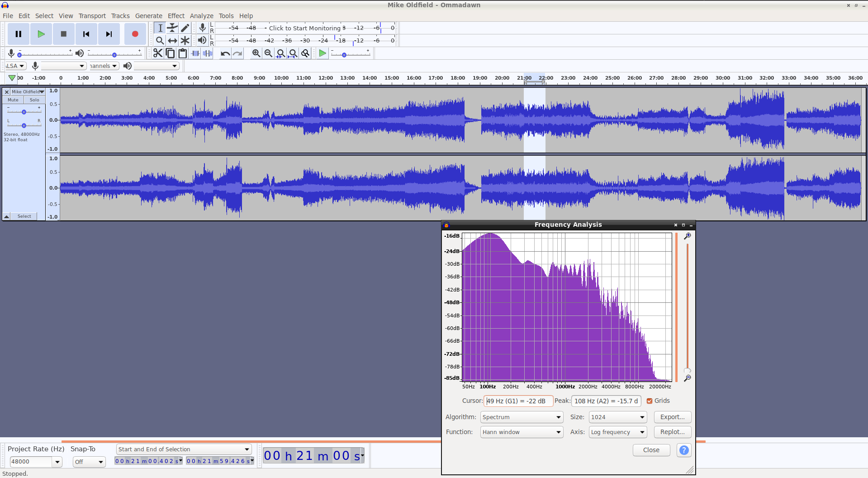Click the play-at-speed slider

pyautogui.click(x=351, y=54)
